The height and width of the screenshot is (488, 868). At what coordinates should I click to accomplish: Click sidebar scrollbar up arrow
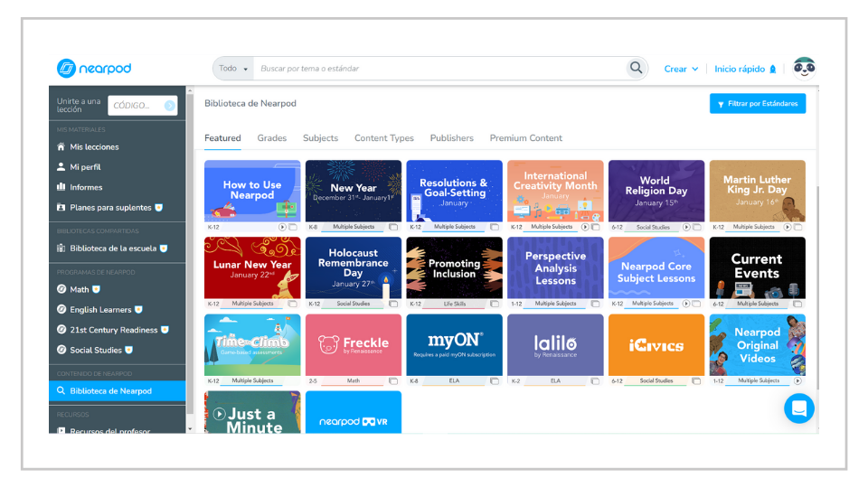tap(191, 90)
